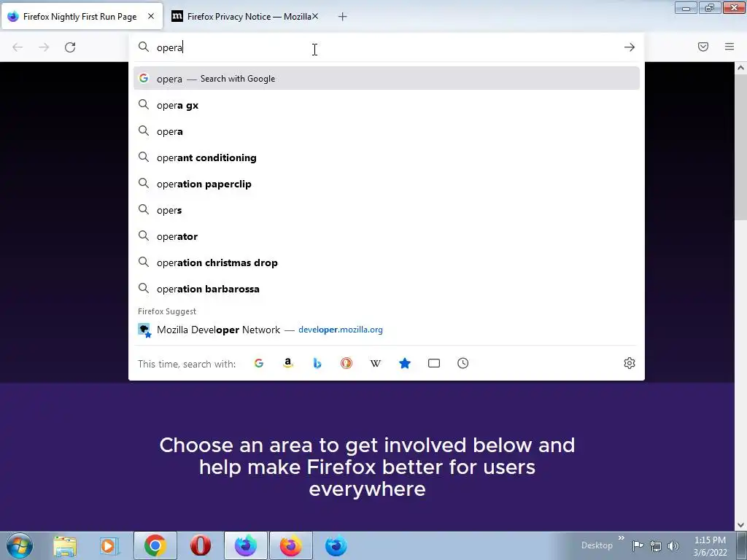Screen dimensions: 747x560
Task: Reload the current page
Action: (x=70, y=47)
